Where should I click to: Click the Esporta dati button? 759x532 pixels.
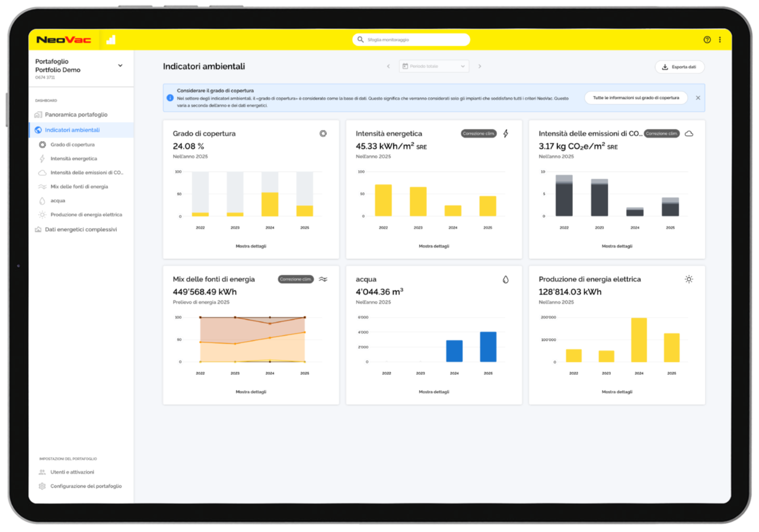point(680,67)
